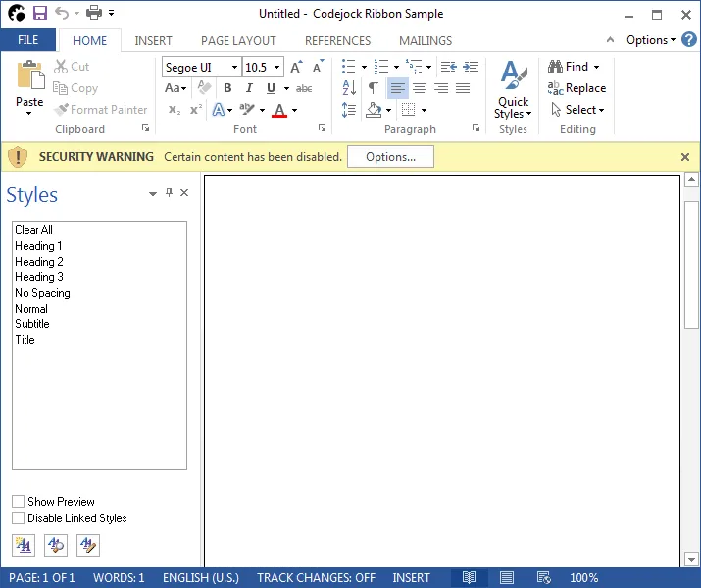Image resolution: width=701 pixels, height=588 pixels.
Task: Click the Replace command
Action: point(577,88)
